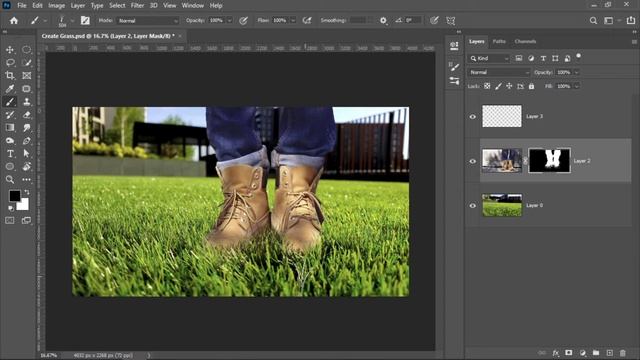This screenshot has width=640, height=360.
Task: Select the Quick Selection tool
Action: tap(27, 62)
